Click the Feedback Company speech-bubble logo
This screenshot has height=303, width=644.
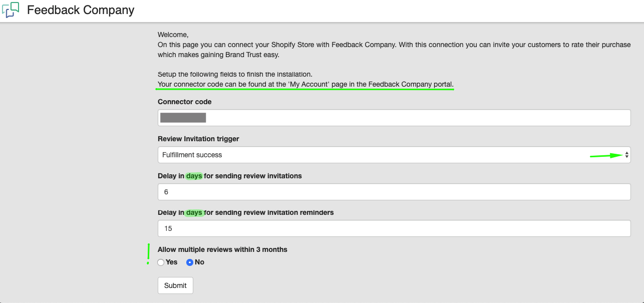[11, 10]
